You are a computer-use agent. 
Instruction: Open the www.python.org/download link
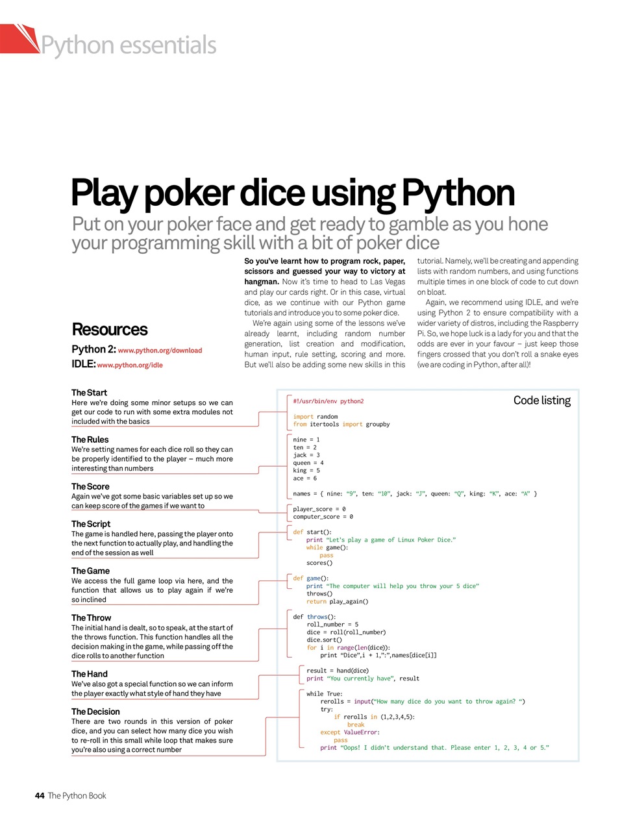(160, 350)
